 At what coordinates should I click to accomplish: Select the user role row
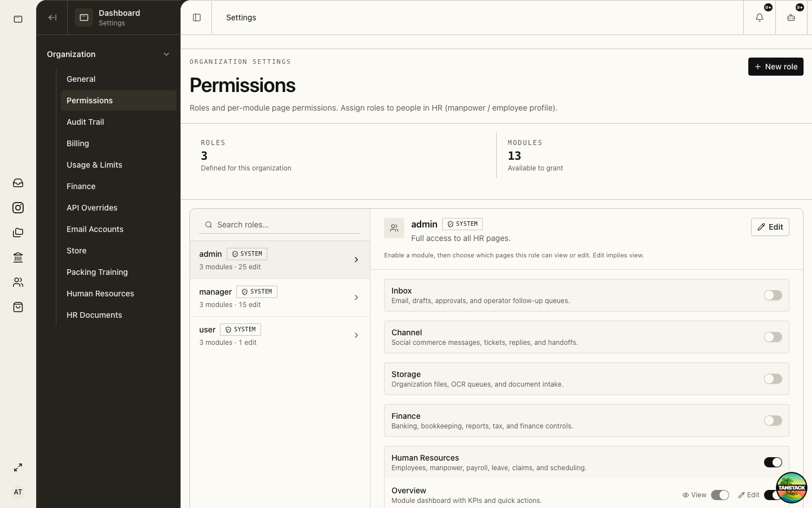280,335
